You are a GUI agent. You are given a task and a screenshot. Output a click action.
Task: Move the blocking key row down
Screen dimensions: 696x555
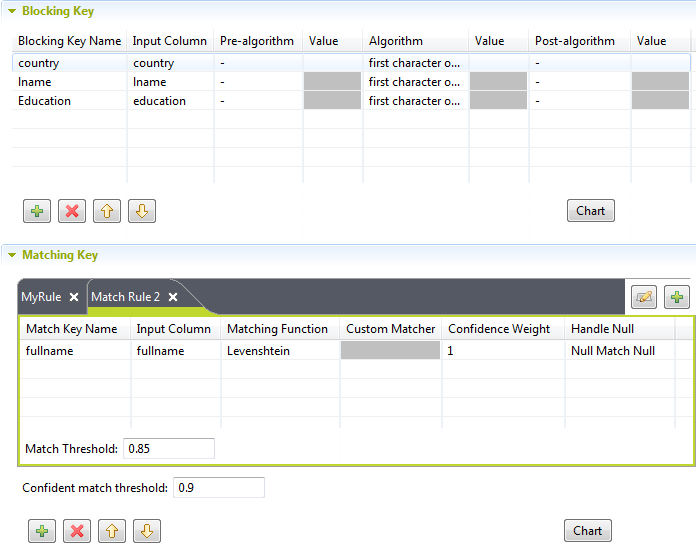pyautogui.click(x=141, y=211)
